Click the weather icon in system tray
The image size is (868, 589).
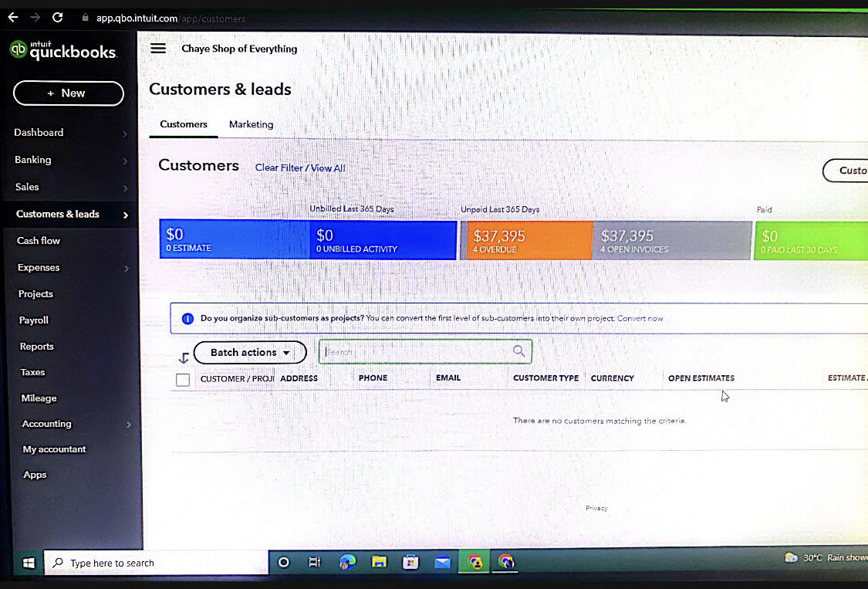point(791,557)
